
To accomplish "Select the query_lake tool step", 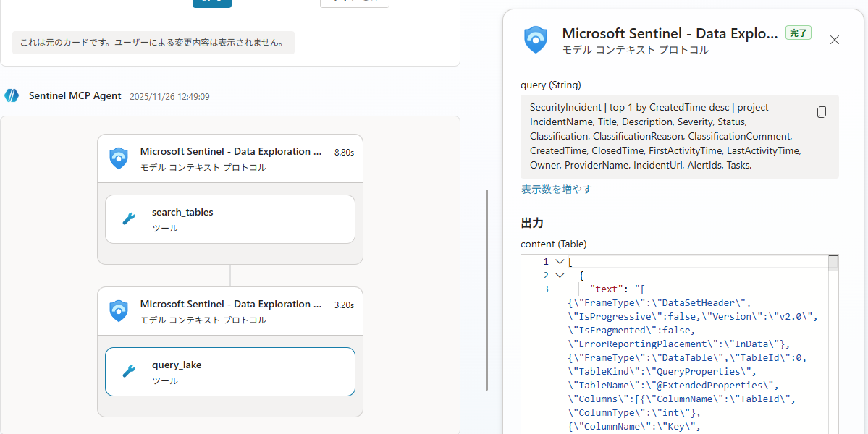I will (230, 372).
